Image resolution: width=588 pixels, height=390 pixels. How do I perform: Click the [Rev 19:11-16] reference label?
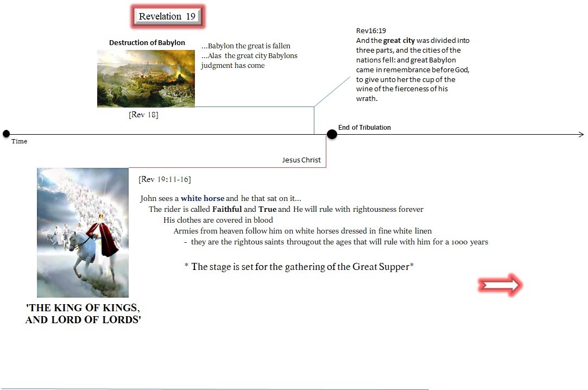pyautogui.click(x=165, y=179)
